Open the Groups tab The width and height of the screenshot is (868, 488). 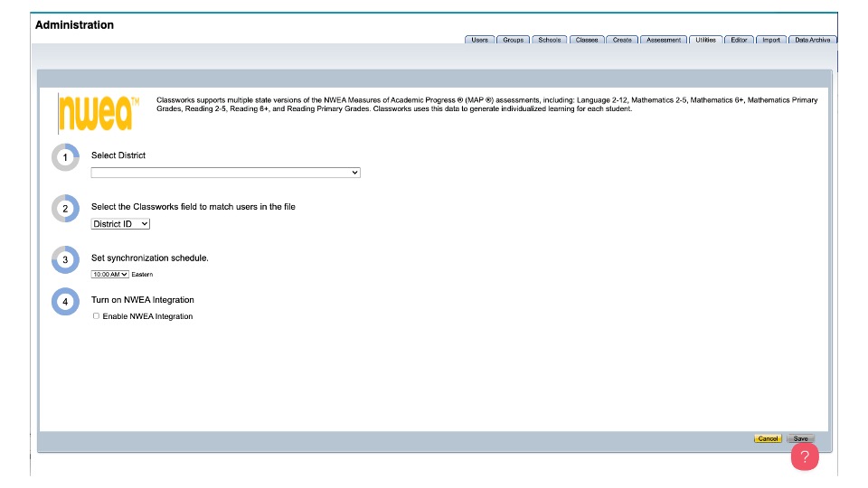coord(514,40)
